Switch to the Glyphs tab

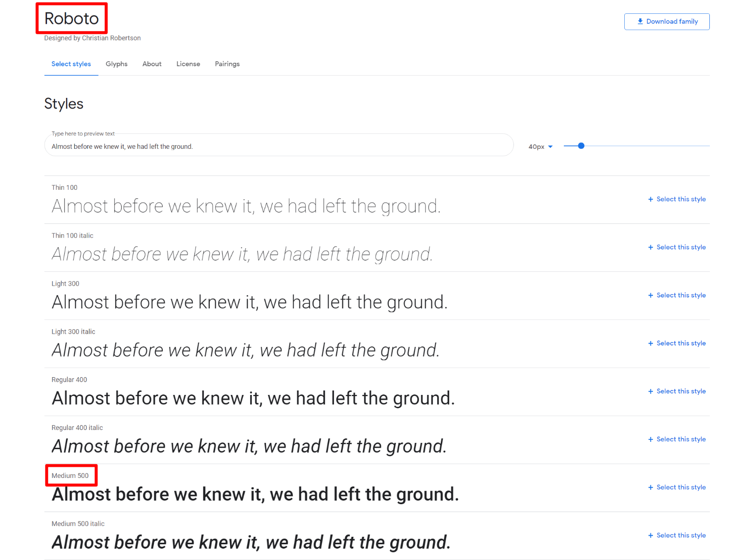tap(116, 64)
